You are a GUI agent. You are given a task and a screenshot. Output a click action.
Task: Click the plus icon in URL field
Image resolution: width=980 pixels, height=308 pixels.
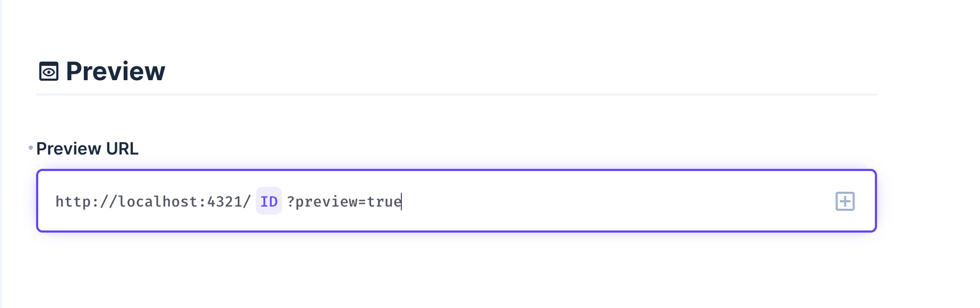pos(845,201)
